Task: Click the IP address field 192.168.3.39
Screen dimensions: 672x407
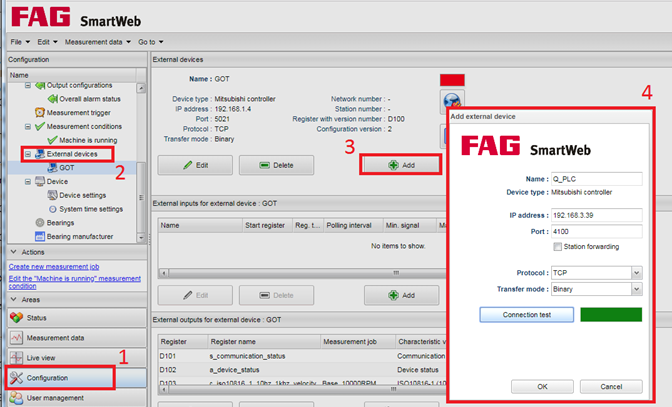Action: (597, 215)
